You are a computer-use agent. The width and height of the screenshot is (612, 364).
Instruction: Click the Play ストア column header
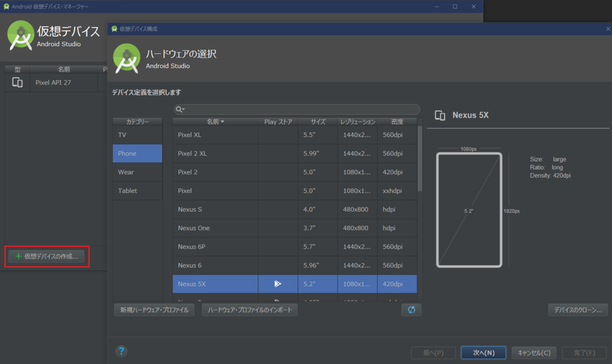(x=278, y=122)
